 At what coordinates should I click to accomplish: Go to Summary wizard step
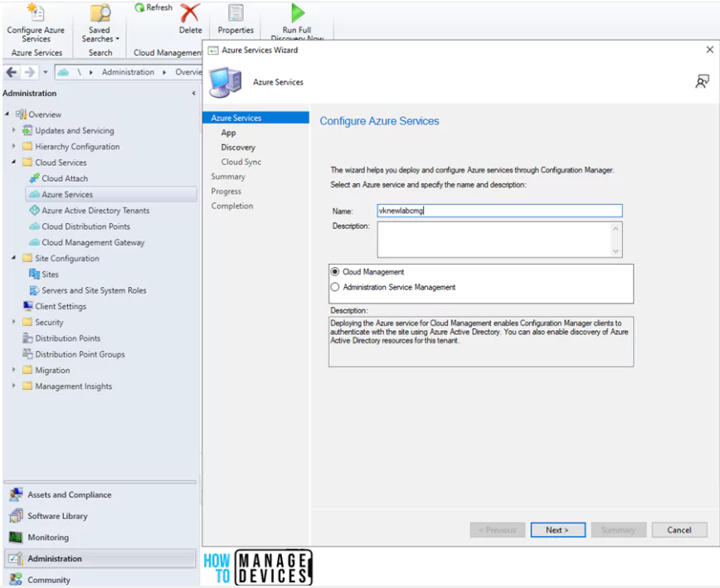228,177
